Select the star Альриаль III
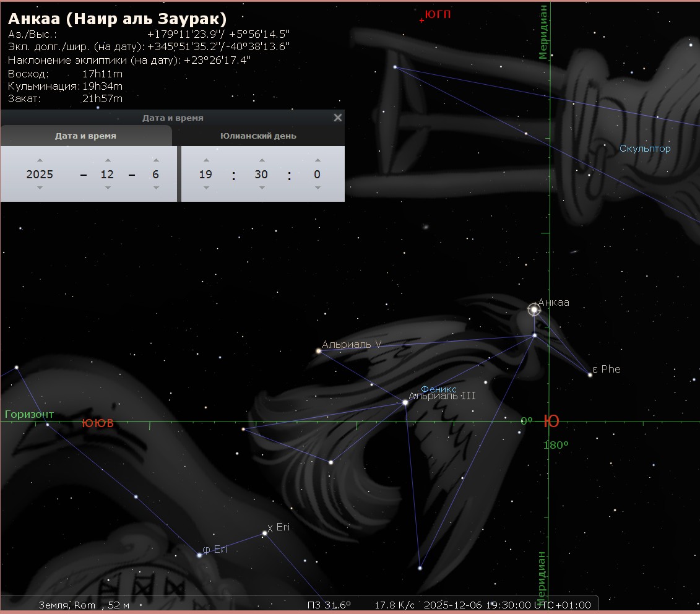Viewport: 700px width, 614px height. click(405, 402)
